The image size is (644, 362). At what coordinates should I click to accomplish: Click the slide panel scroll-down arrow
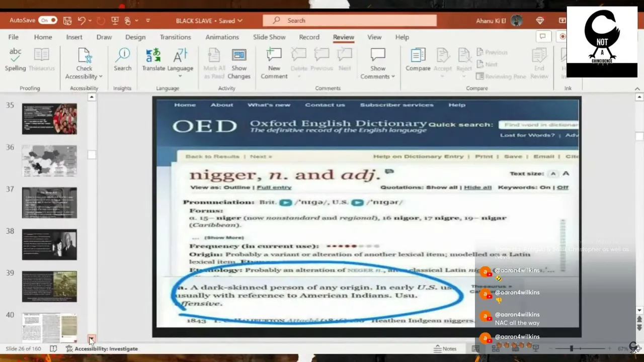92,339
